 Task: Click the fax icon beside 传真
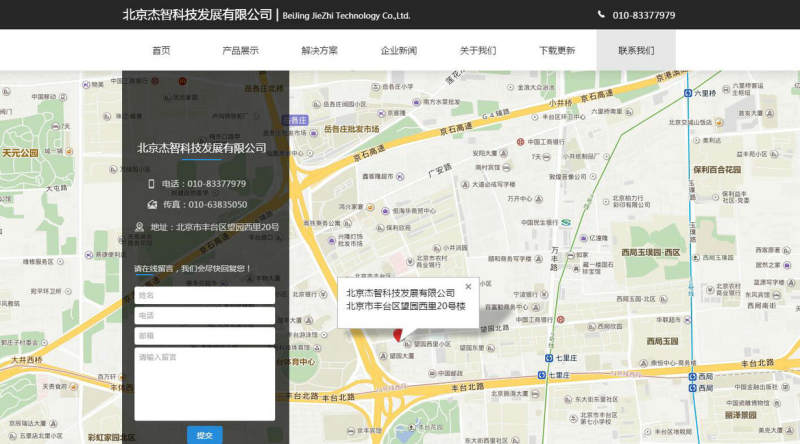click(152, 205)
